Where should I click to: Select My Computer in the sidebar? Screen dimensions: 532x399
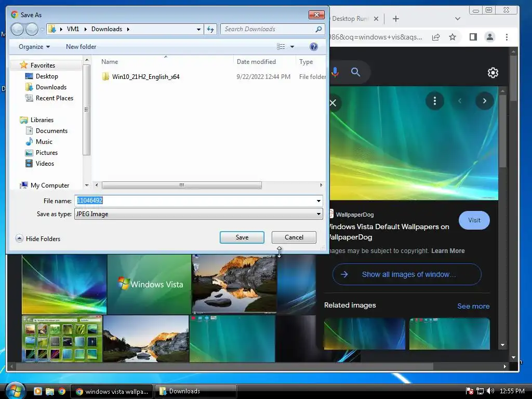pos(49,185)
